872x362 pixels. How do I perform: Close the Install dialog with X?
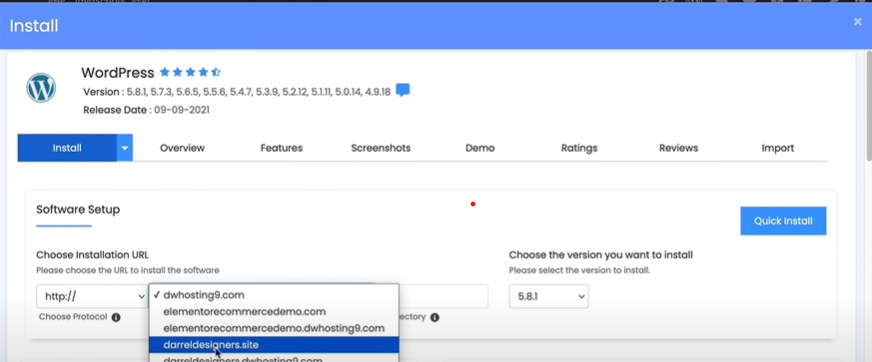[x=858, y=22]
